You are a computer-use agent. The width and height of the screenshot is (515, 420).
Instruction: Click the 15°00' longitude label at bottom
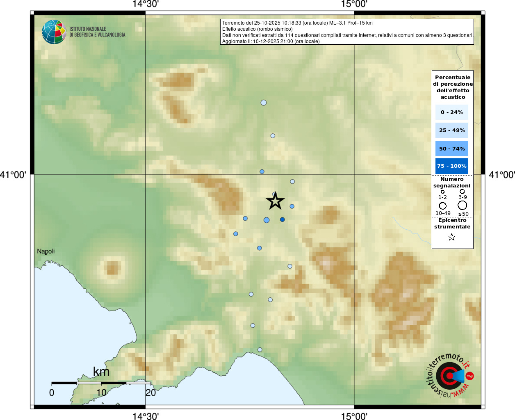click(x=354, y=416)
